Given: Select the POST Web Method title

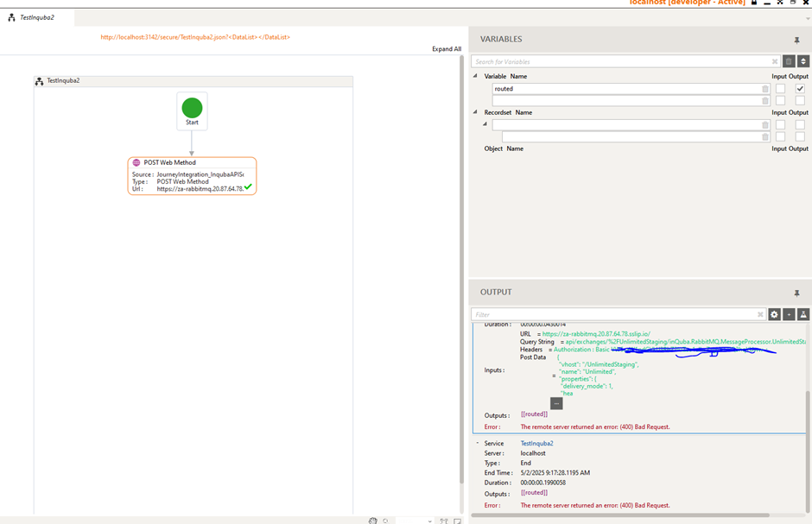Looking at the screenshot, I should [169, 162].
